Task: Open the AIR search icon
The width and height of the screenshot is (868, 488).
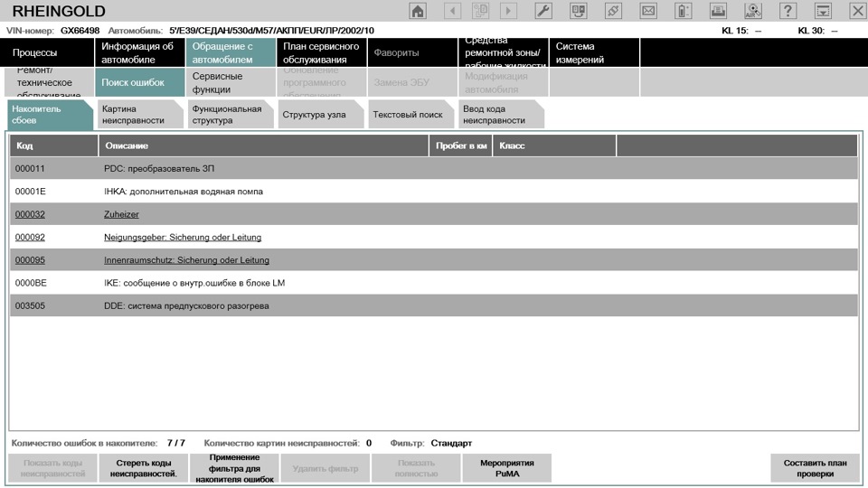Action: (x=753, y=11)
